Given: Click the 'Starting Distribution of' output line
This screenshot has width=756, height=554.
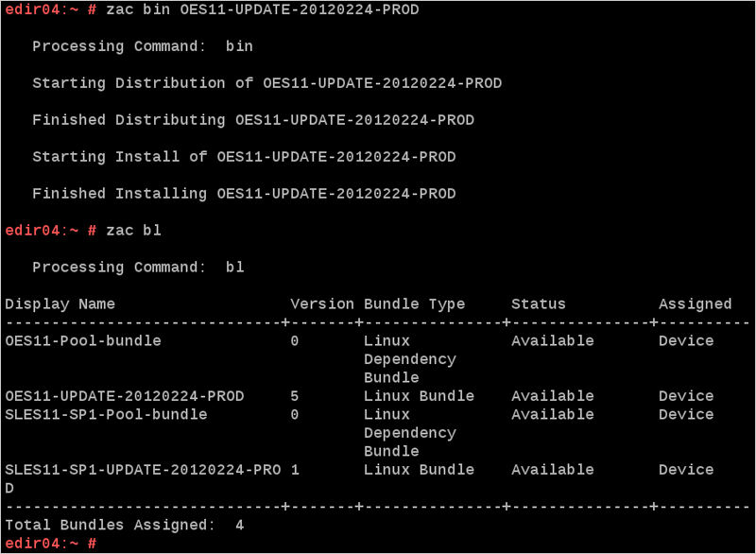Looking at the screenshot, I should coord(267,83).
